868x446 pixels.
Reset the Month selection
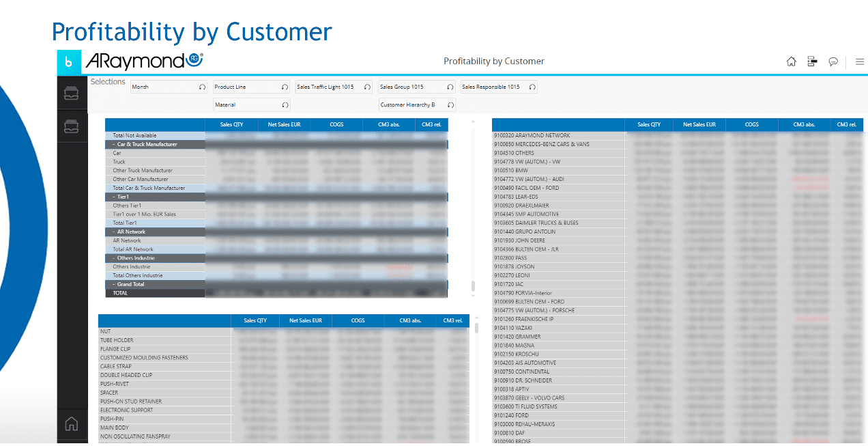pyautogui.click(x=202, y=87)
